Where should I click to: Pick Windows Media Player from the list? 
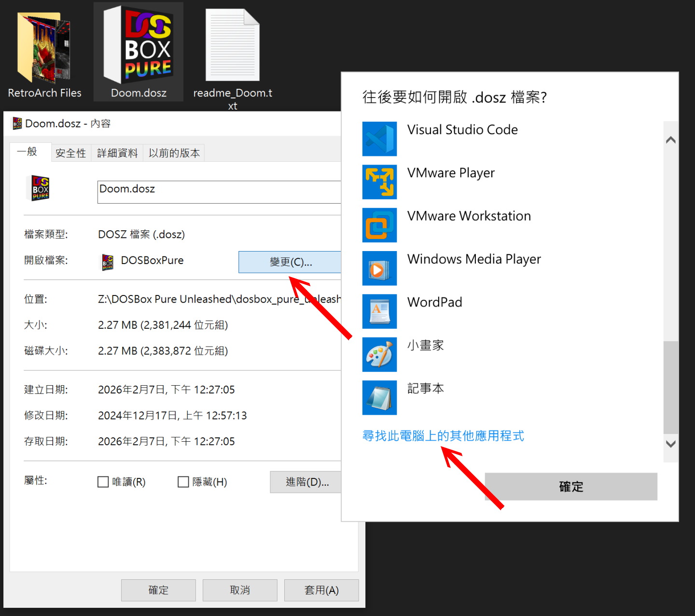coord(474,259)
